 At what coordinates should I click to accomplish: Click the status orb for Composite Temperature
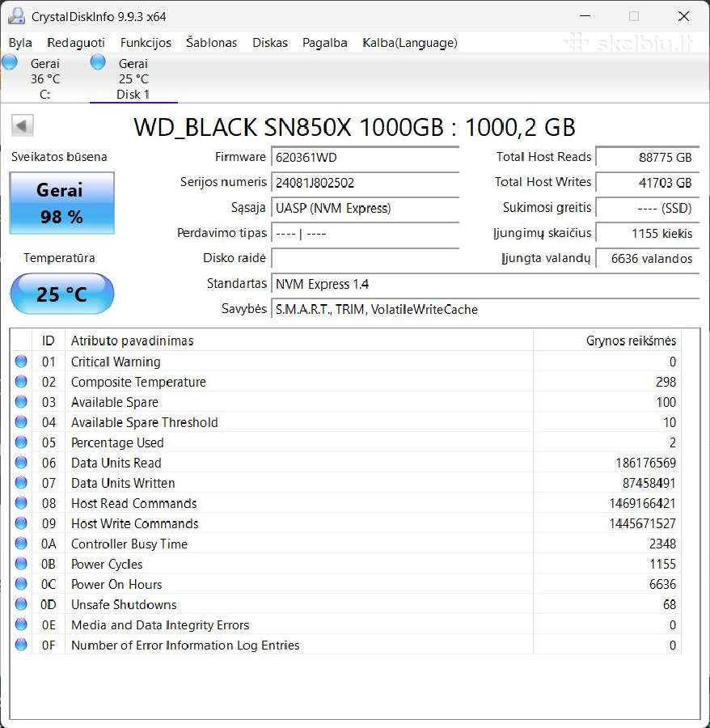coord(21,381)
